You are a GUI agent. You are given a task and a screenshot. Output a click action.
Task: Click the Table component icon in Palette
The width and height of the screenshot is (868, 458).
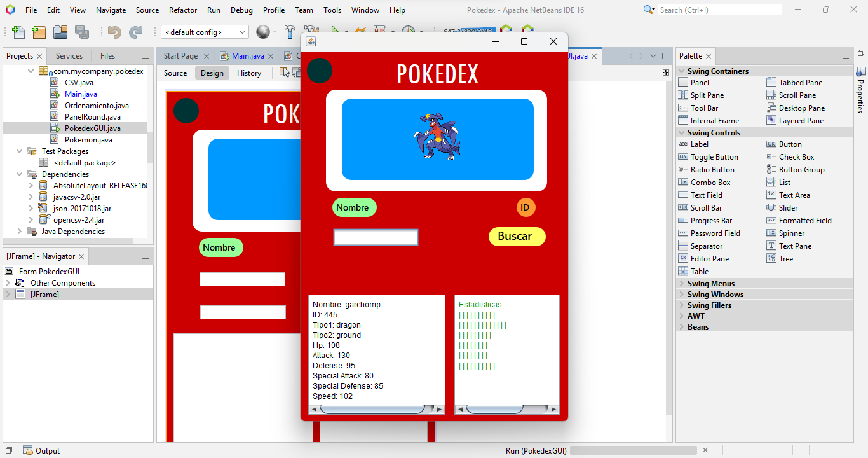click(x=683, y=271)
